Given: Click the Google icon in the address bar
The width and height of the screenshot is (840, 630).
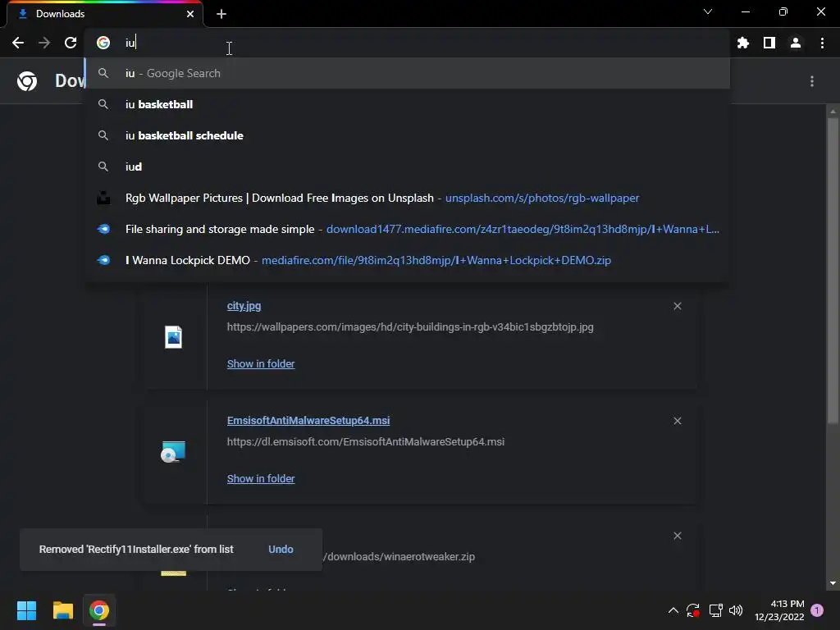Looking at the screenshot, I should click(103, 43).
